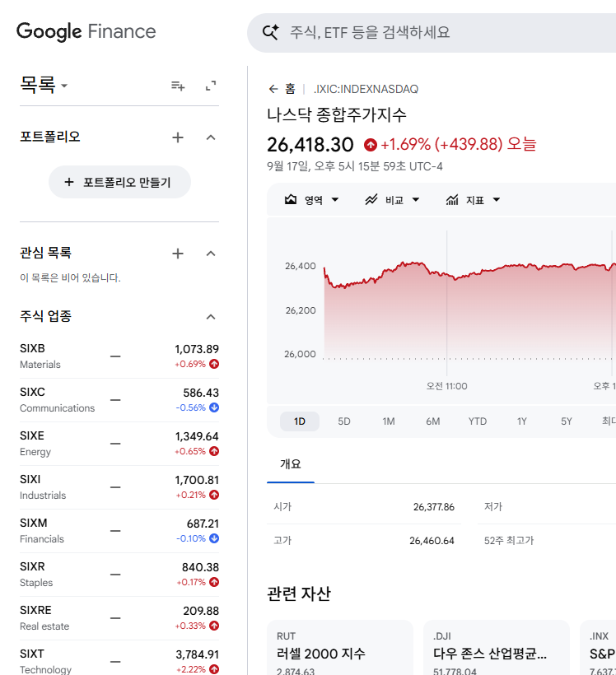The width and height of the screenshot is (616, 675).
Task: Click the SIXR up-arrow change icon
Action: [214, 582]
